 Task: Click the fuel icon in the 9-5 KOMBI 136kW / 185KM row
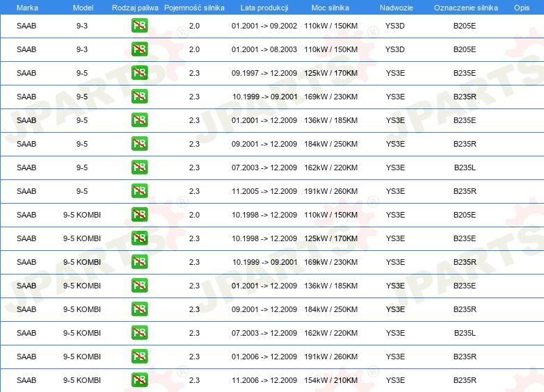coord(139,286)
